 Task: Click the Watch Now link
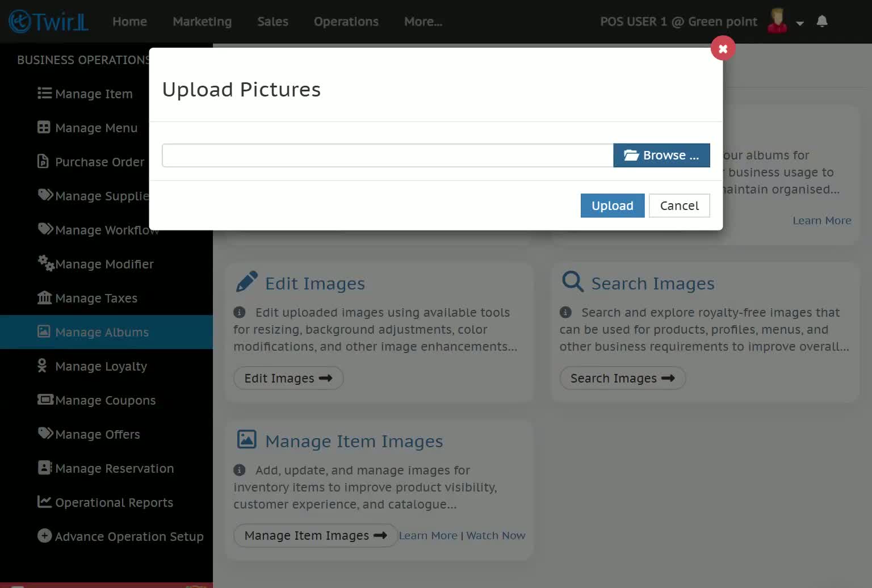tap(496, 535)
